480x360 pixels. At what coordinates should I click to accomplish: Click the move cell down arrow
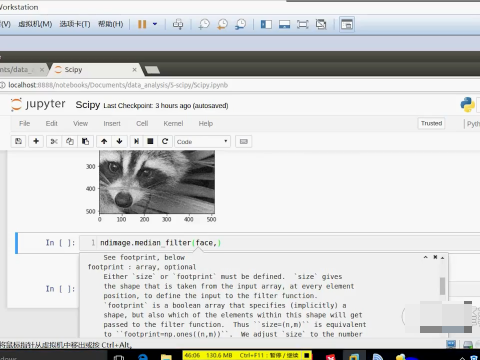tap(119, 141)
